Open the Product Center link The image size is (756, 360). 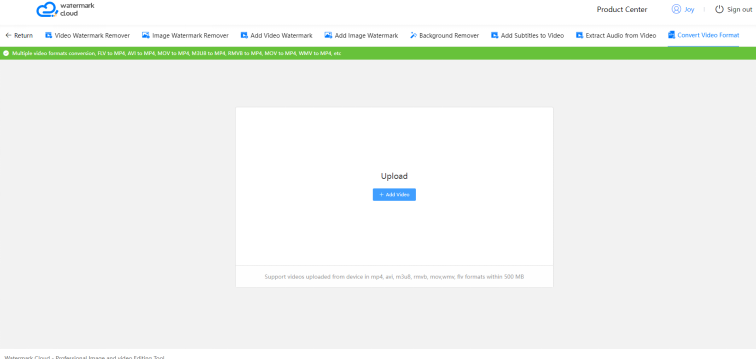(x=622, y=9)
